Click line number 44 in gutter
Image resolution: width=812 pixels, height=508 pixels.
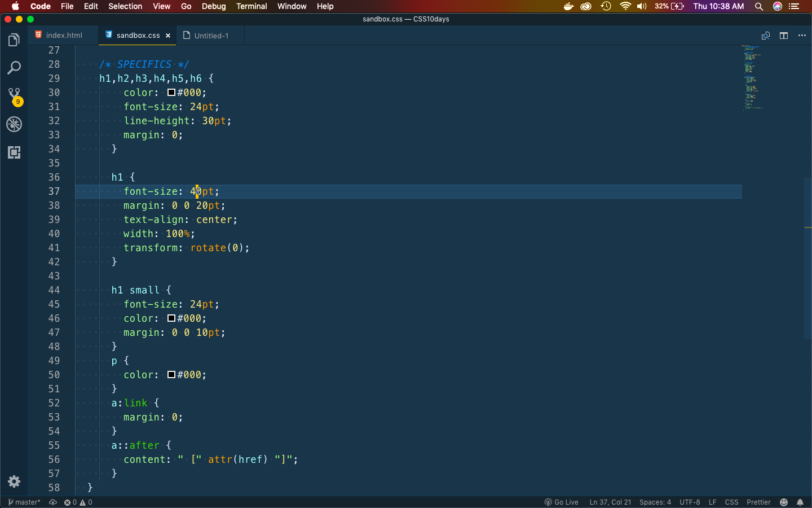pos(54,290)
